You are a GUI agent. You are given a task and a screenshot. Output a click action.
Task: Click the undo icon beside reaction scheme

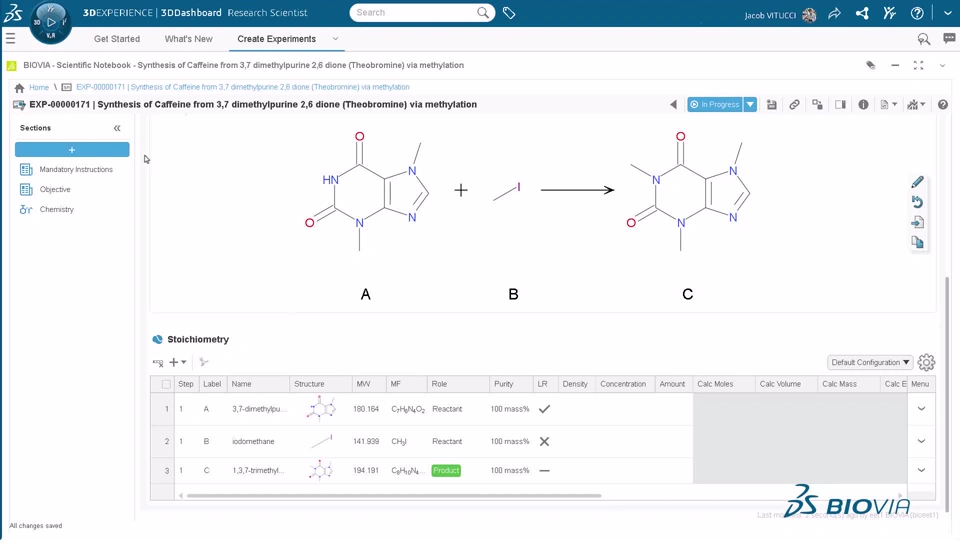pyautogui.click(x=917, y=202)
